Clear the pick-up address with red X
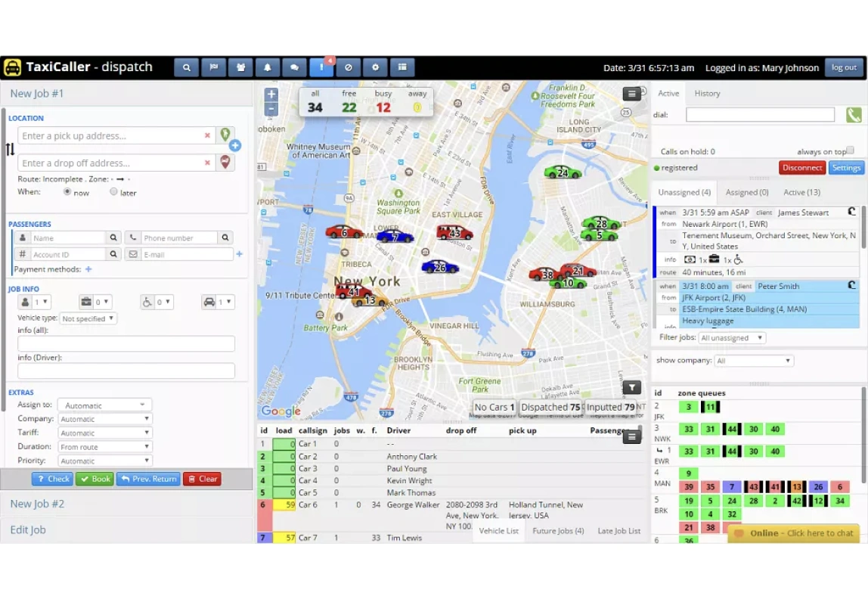 pyautogui.click(x=207, y=135)
